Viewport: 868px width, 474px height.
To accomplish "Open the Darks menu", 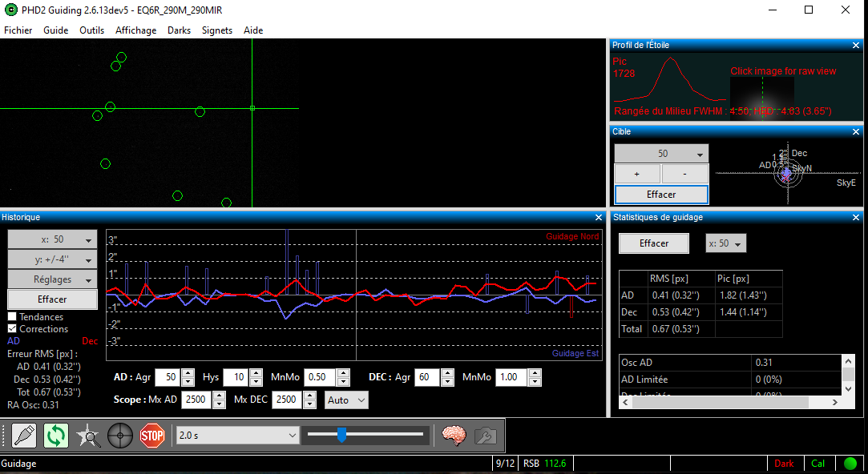I will click(179, 30).
